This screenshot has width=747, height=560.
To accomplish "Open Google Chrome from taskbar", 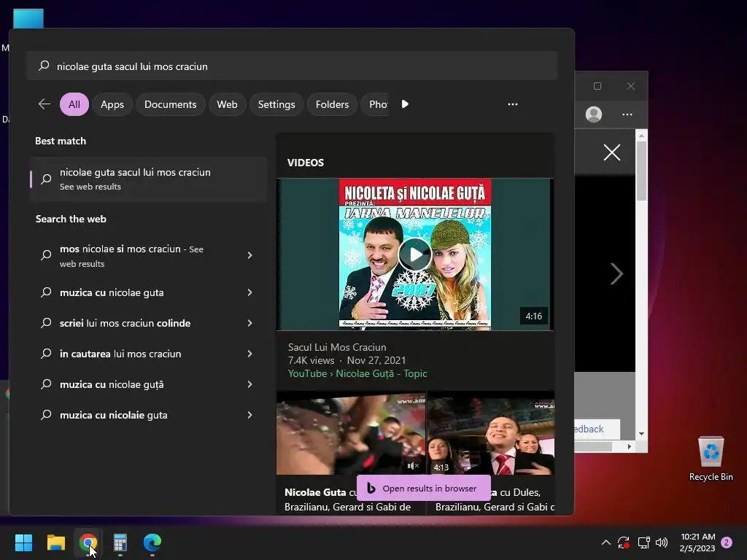I will point(88,542).
